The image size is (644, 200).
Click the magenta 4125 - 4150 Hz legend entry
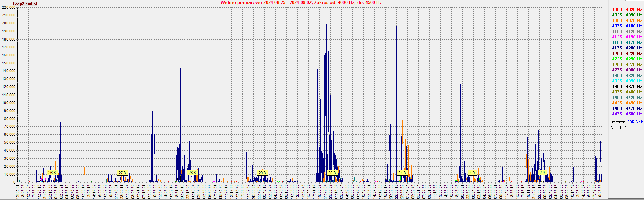pyautogui.click(x=627, y=37)
